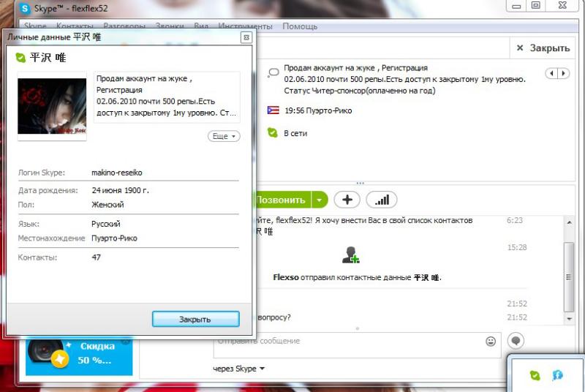Image resolution: width=585 pixels, height=392 pixels.
Task: Click the Skype tray icon at bottom right
Action: click(535, 375)
